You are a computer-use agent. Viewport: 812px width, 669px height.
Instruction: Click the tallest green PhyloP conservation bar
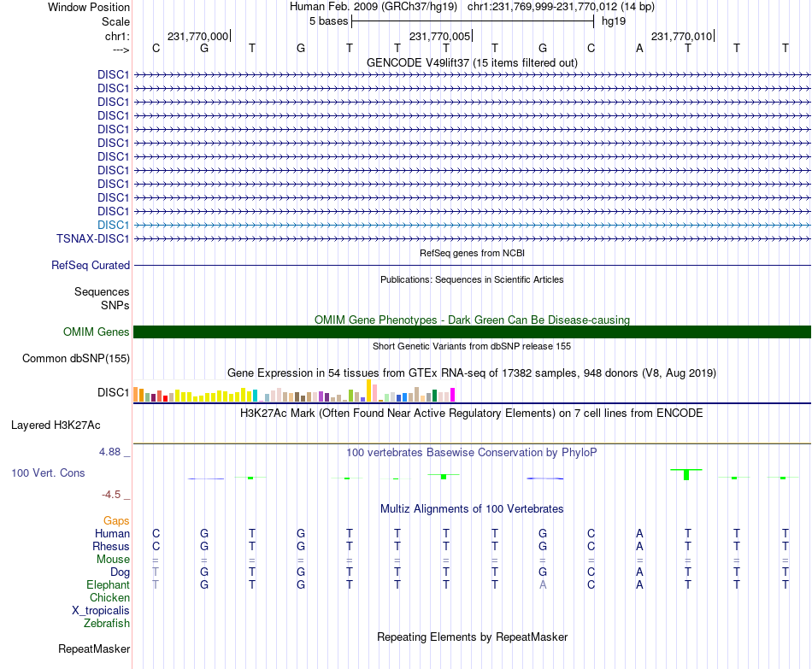(x=686, y=474)
